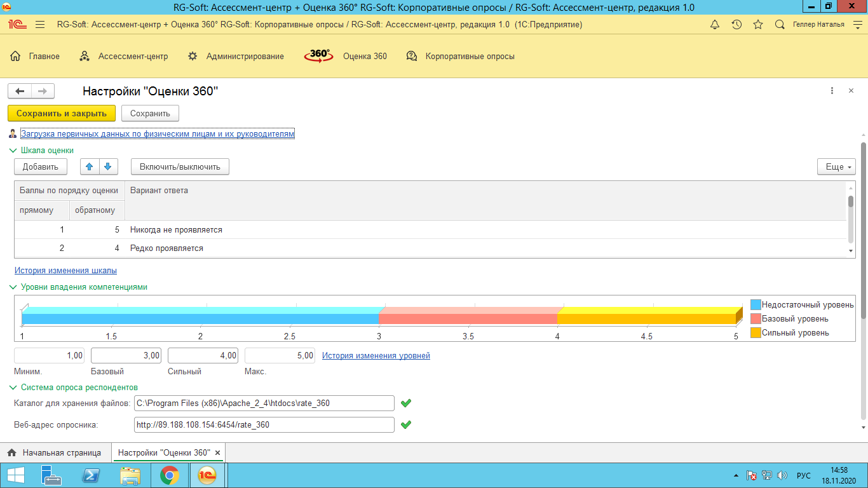The image size is (868, 488).
Task: Collapse the Система опроса респондентов section
Action: [13, 387]
